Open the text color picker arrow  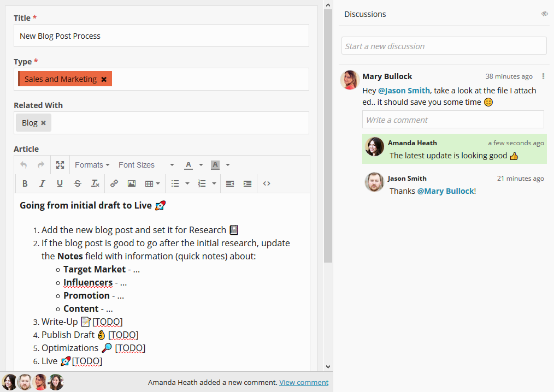(201, 165)
